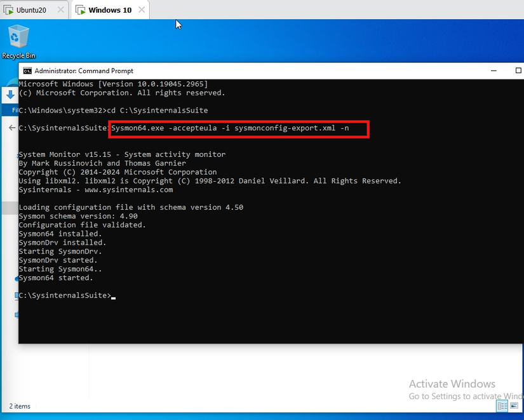This screenshot has height=420, width=524.
Task: Click the "2 items" status in File Explorer
Action: click(20, 406)
